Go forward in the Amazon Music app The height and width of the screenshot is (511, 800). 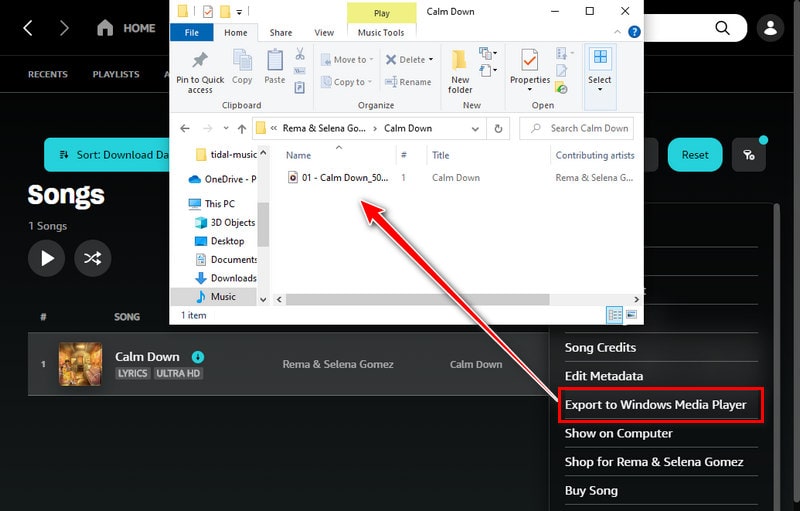[x=64, y=28]
